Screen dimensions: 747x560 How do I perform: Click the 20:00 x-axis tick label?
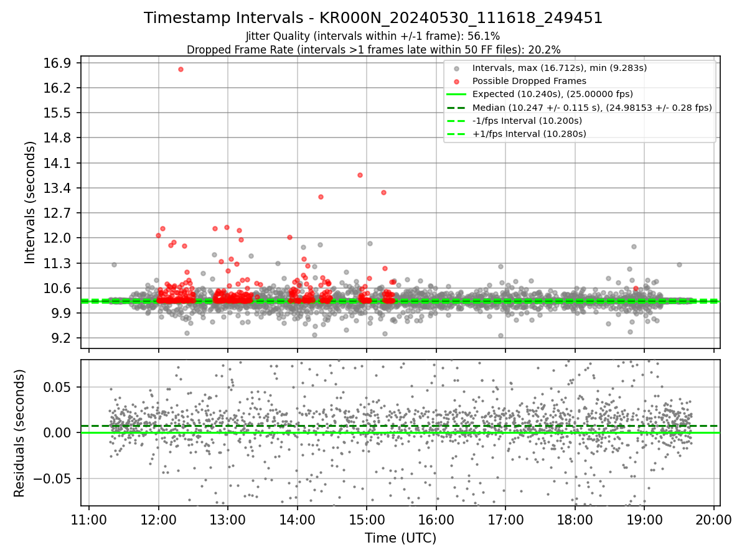coord(713,520)
